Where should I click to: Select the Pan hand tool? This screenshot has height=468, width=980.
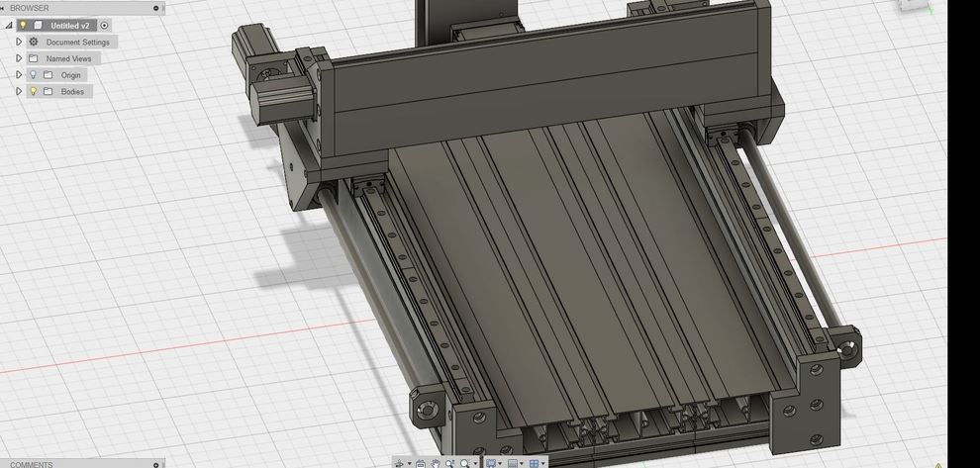pos(435,463)
